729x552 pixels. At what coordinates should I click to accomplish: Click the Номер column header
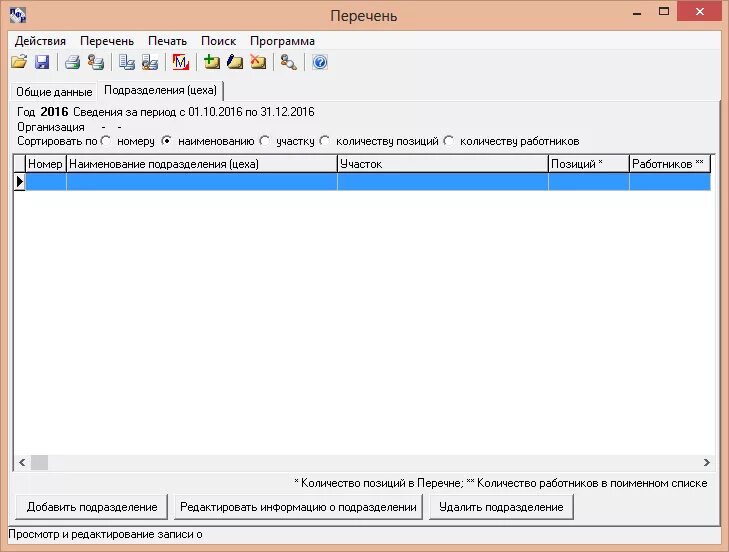pos(46,164)
